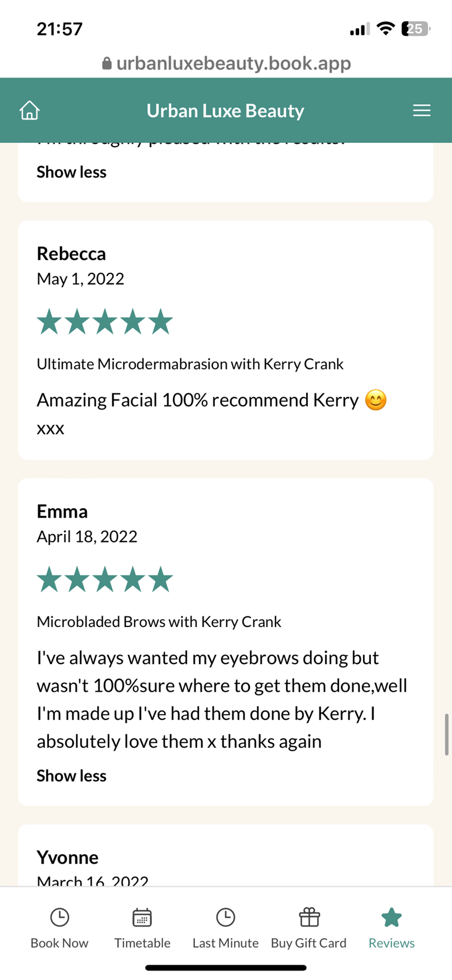Image resolution: width=452 pixels, height=980 pixels.
Task: Click the page scrollbar thumb
Action: [x=447, y=734]
